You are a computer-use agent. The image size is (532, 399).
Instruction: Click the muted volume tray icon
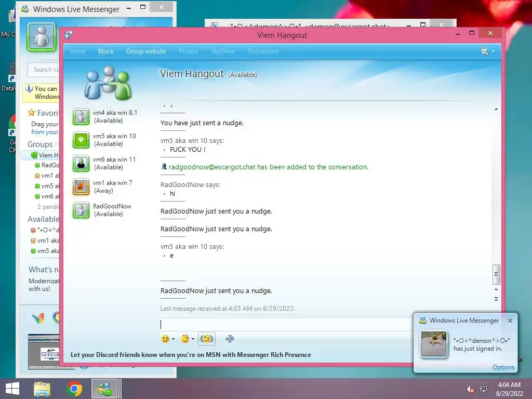470,390
